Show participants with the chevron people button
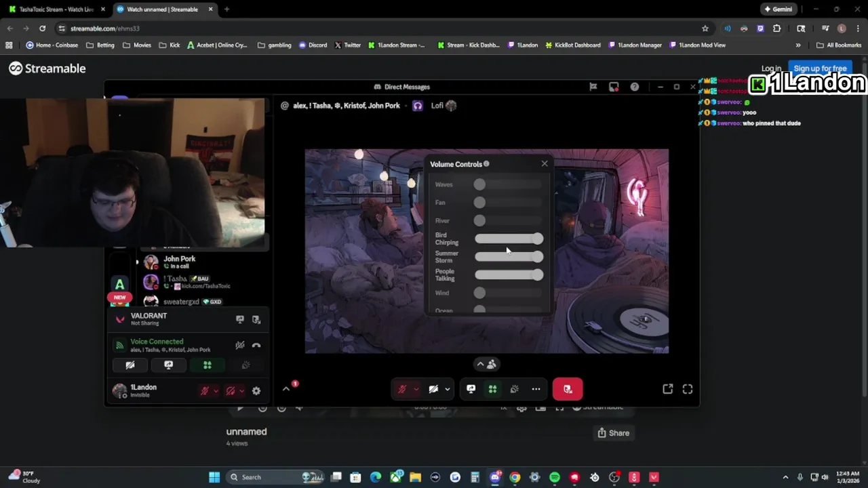 pyautogui.click(x=486, y=364)
